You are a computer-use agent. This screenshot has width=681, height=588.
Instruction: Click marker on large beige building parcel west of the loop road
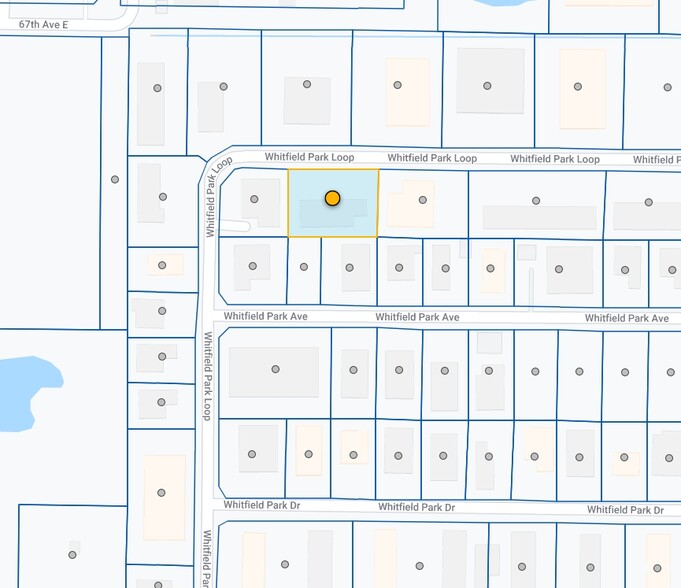(x=161, y=492)
